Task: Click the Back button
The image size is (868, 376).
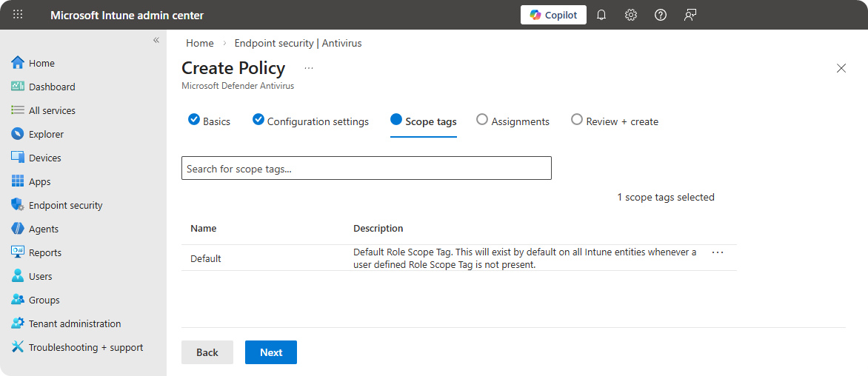Action: tap(207, 352)
